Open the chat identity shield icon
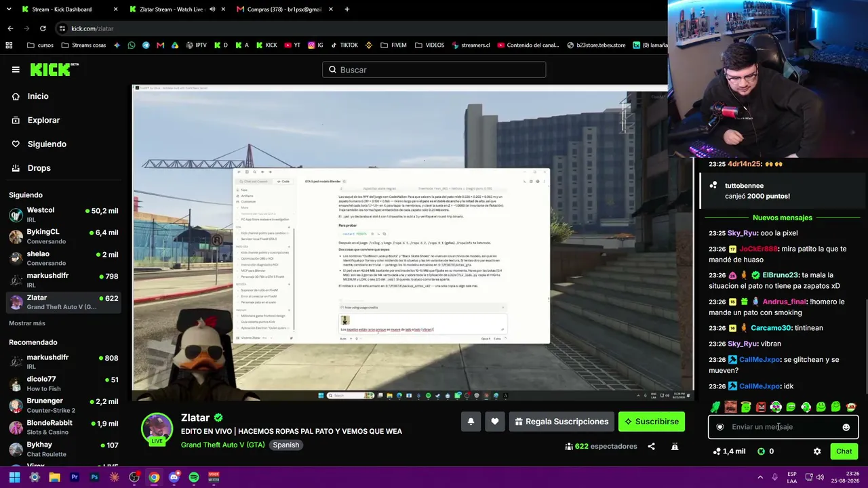 [720, 427]
